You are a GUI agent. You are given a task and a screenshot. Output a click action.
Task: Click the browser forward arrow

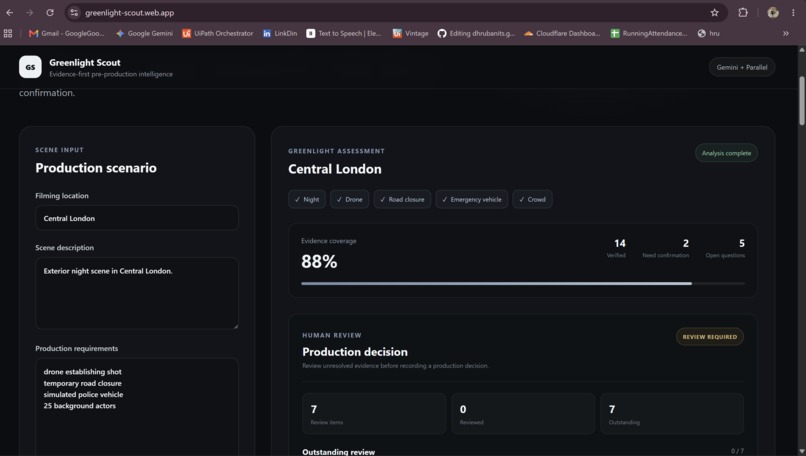point(29,12)
